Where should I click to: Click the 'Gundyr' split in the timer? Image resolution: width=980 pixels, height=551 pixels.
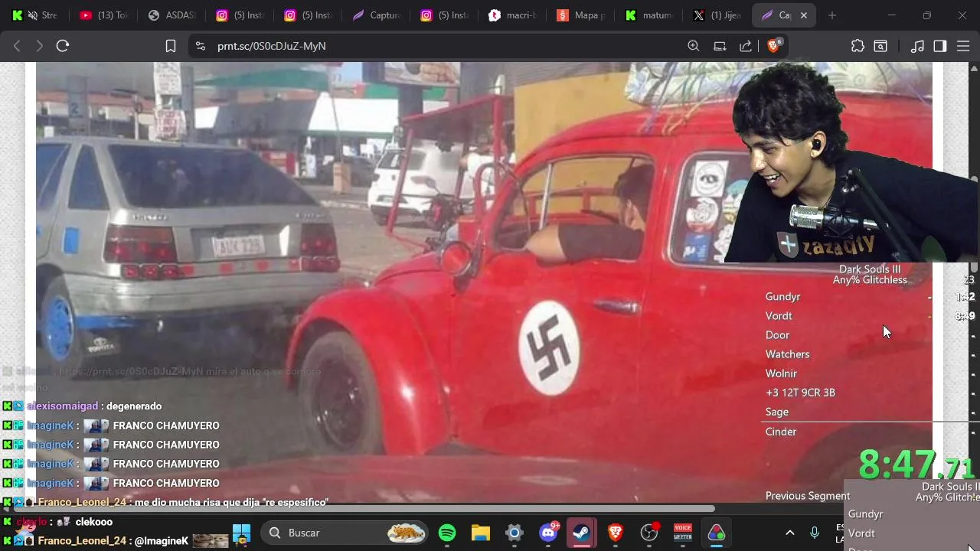pos(782,297)
